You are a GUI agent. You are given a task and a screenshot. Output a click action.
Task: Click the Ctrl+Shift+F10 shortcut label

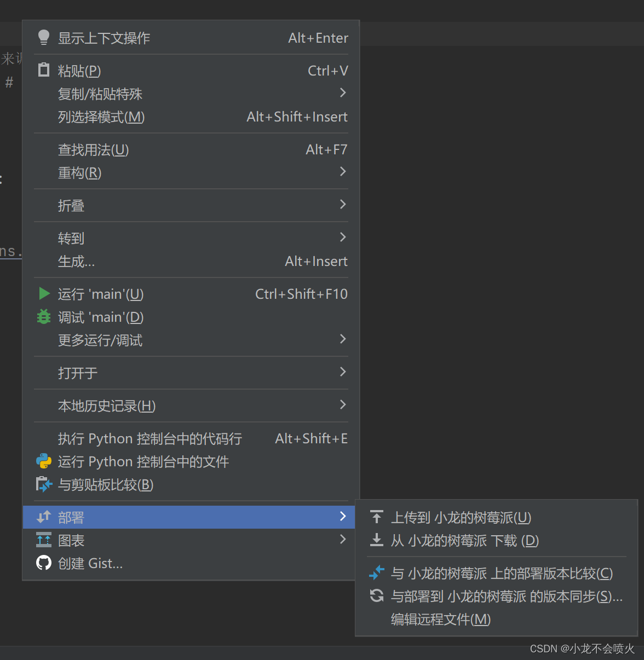301,294
